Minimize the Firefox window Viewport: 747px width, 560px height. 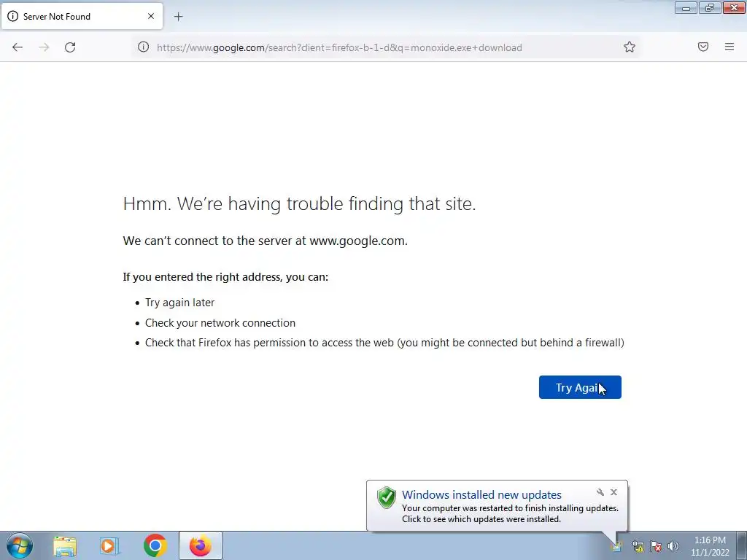(x=686, y=7)
